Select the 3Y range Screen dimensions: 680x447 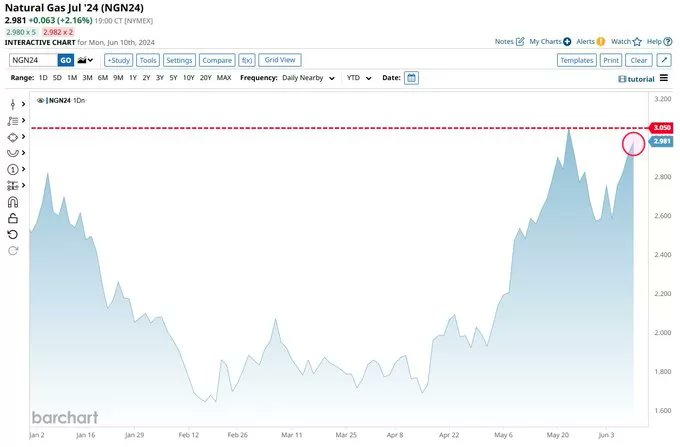point(160,78)
